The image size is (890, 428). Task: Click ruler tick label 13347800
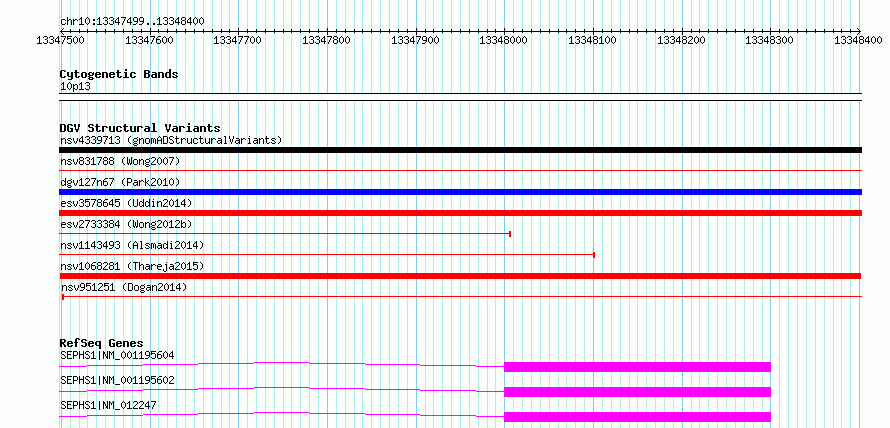click(x=326, y=40)
